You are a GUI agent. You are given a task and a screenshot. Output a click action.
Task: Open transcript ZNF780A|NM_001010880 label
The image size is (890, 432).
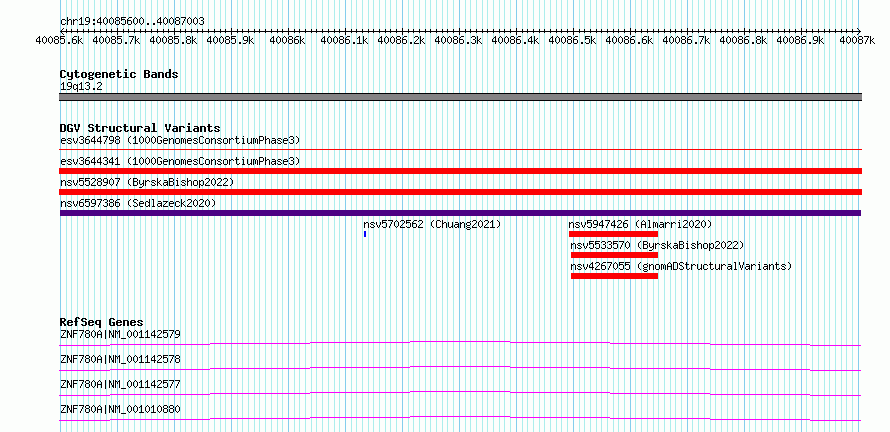120,409
